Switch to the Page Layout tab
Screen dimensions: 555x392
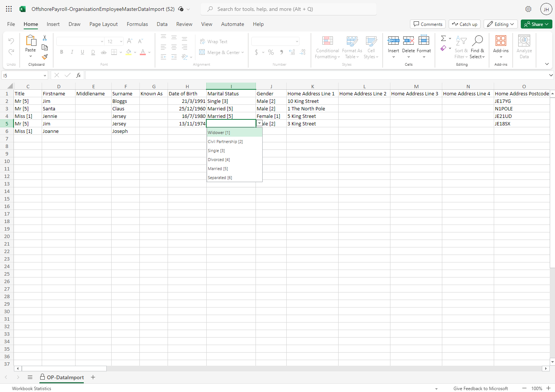(x=103, y=24)
